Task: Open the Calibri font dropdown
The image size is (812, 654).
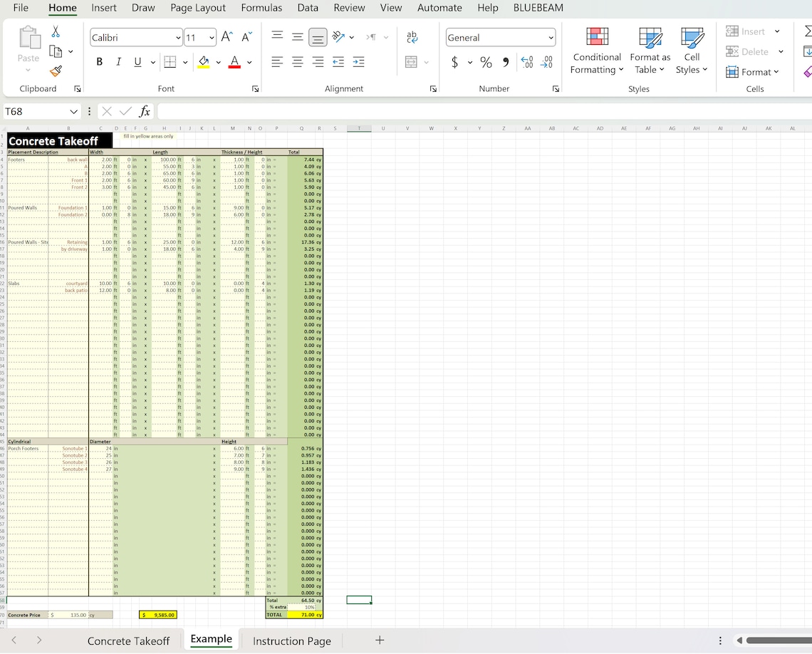Action: tap(179, 37)
